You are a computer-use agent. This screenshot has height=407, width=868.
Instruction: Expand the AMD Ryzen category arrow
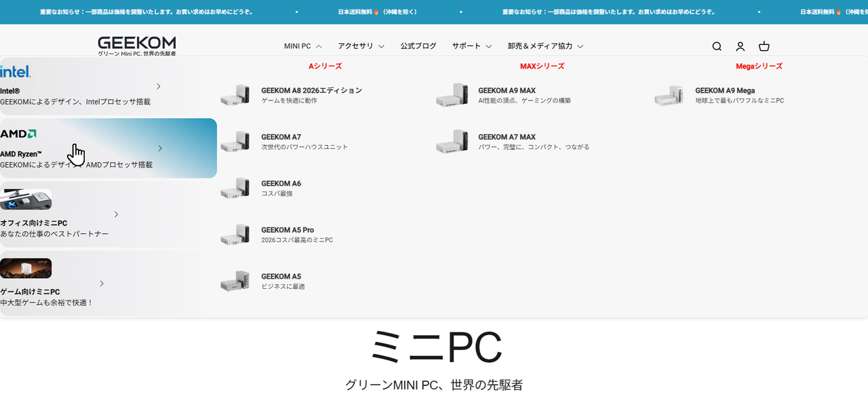[x=160, y=147]
